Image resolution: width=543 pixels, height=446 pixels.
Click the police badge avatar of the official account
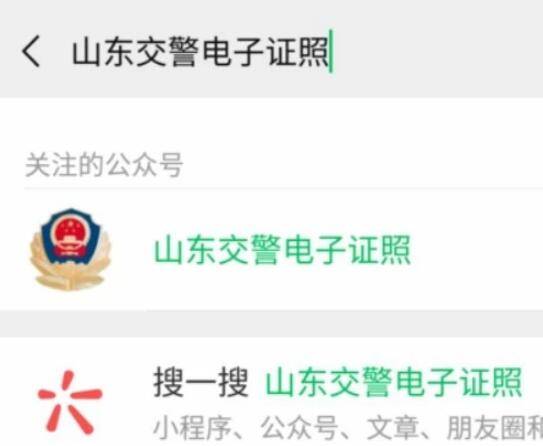pos(70,249)
